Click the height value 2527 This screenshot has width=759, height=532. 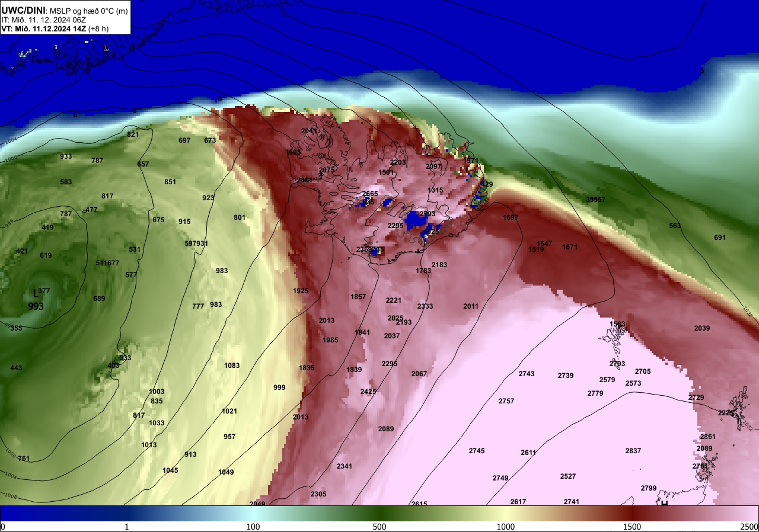coord(568,476)
